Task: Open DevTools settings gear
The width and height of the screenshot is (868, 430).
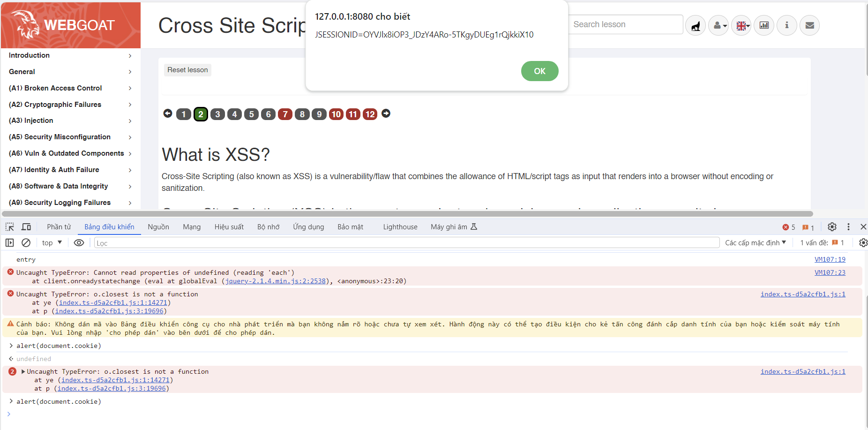Action: click(832, 227)
